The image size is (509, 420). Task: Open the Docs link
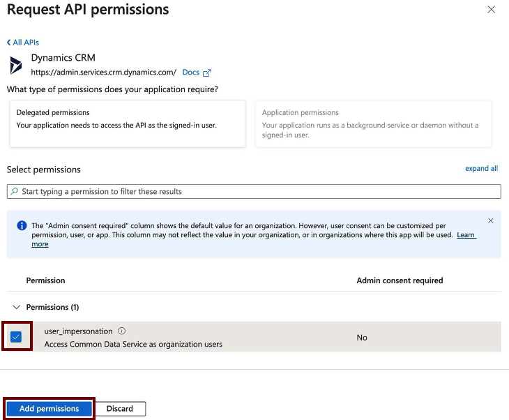[190, 72]
